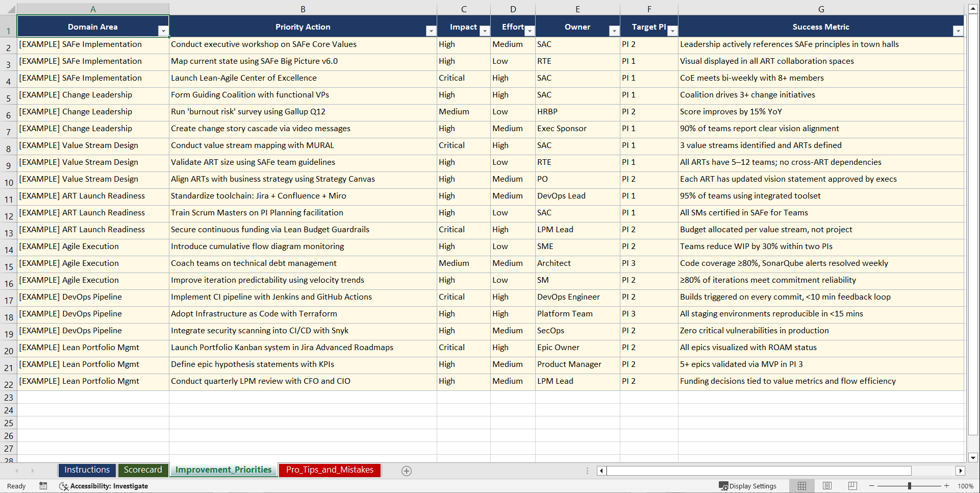Open Display Settings in the status bar
Screen dimensions: 980x493
coord(749,486)
